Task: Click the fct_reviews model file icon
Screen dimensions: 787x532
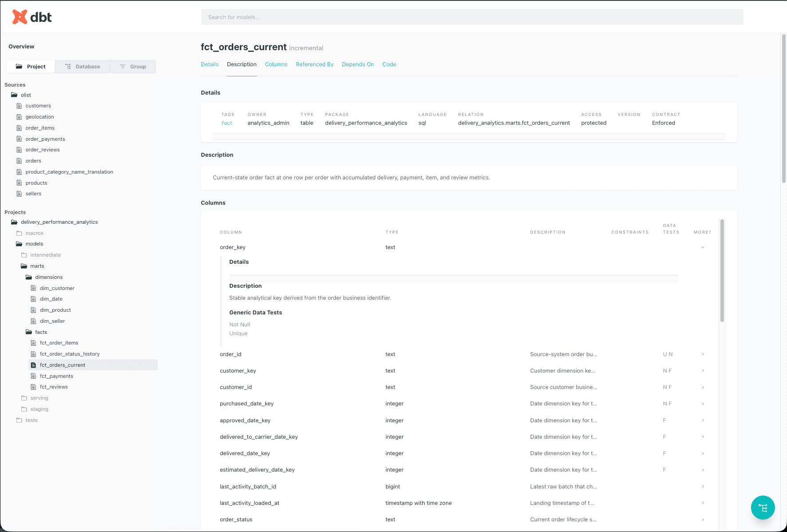Action: pos(34,386)
